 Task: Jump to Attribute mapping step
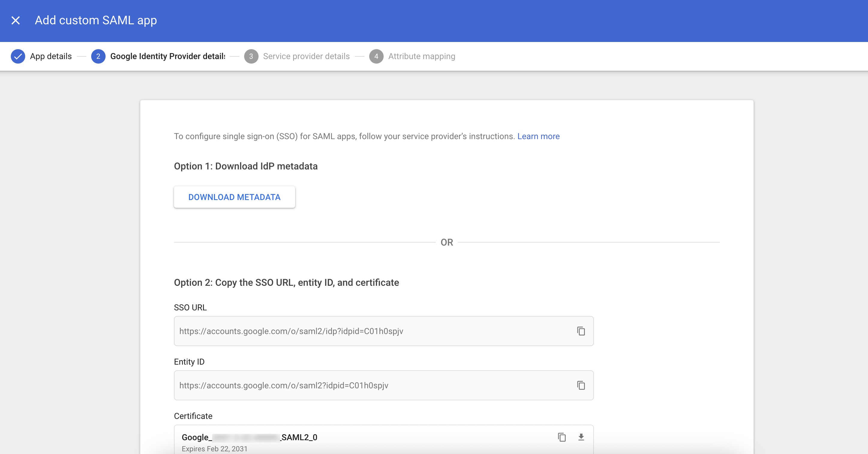(421, 56)
